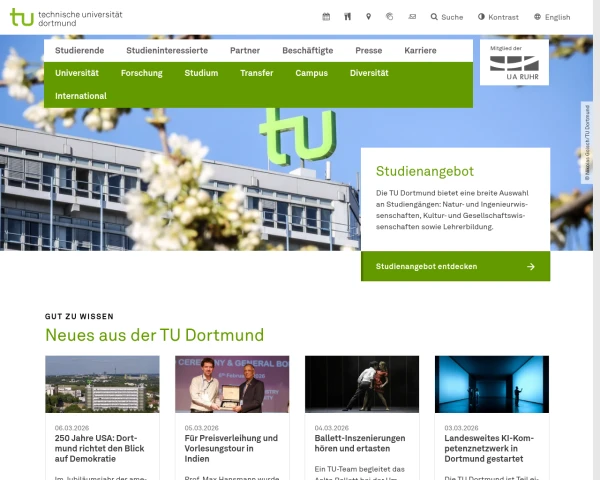Image resolution: width=600 pixels, height=480 pixels.
Task: Open thumbnail of Preisverleihung Indien article
Action: (232, 384)
